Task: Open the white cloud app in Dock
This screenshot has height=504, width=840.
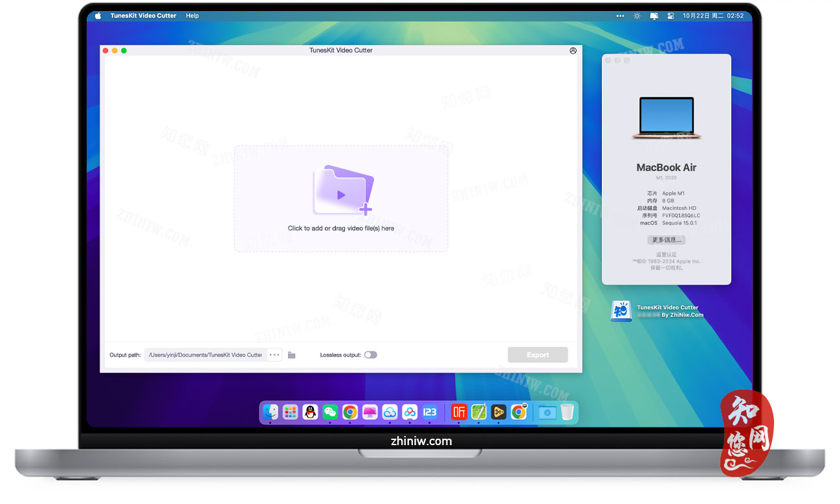Action: [x=390, y=412]
